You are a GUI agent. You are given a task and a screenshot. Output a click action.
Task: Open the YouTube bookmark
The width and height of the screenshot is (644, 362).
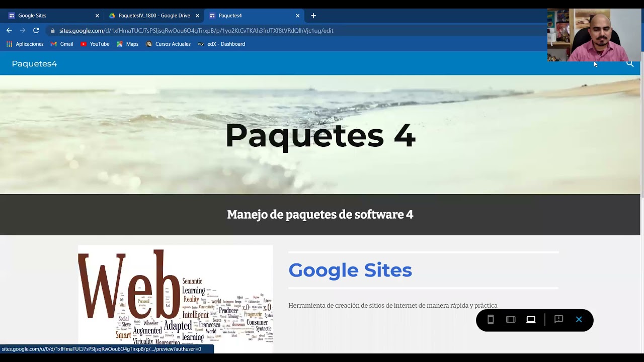95,44
